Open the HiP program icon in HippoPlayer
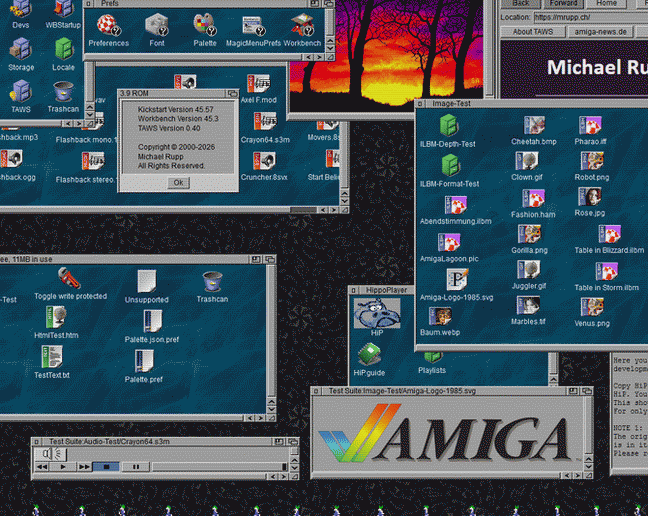 coord(377,314)
